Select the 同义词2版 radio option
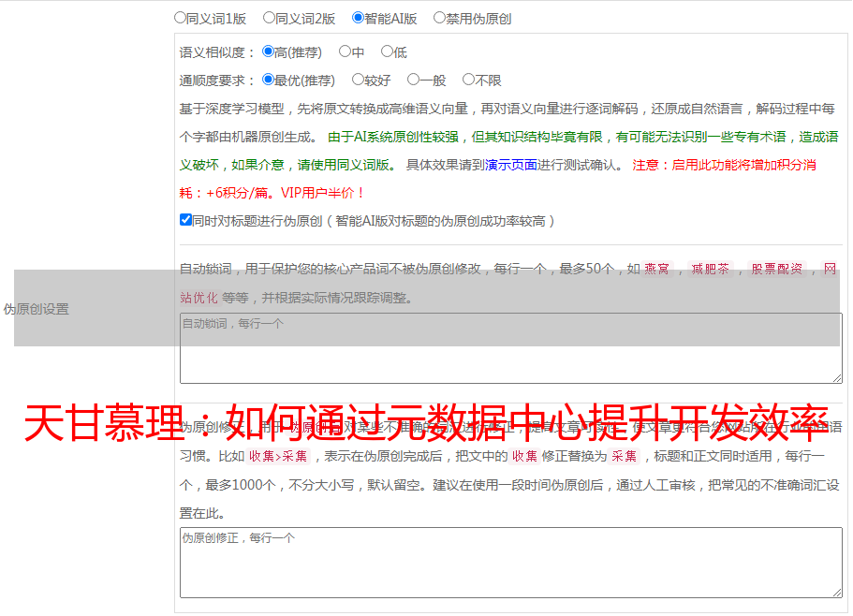The width and height of the screenshot is (853, 616). coord(269,18)
